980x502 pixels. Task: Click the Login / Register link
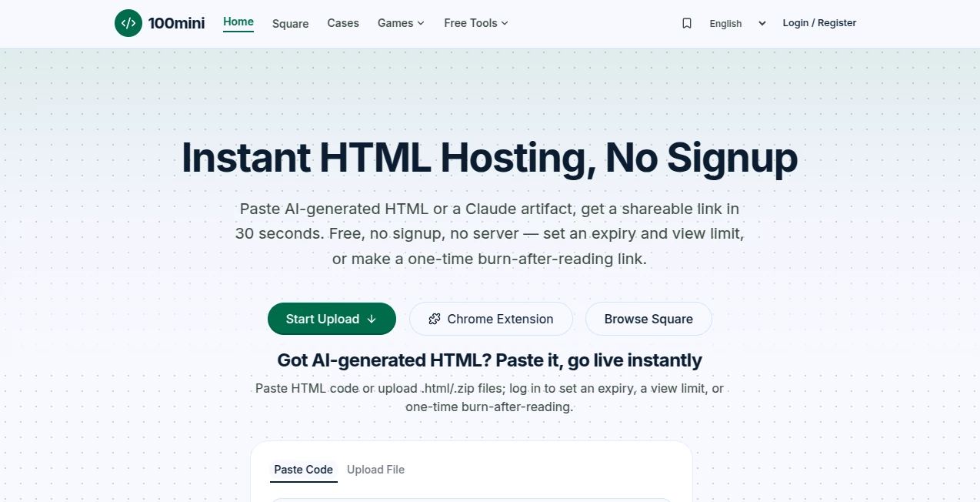coord(819,23)
